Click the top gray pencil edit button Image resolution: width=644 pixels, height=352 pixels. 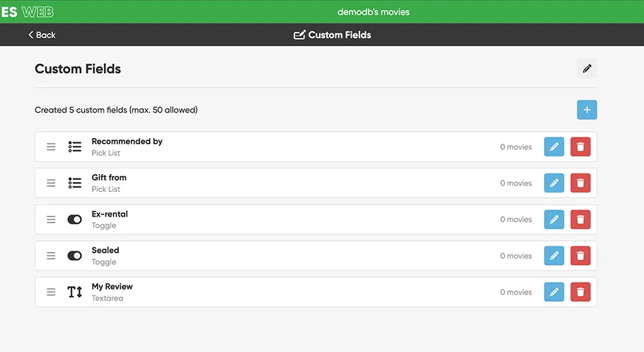587,69
